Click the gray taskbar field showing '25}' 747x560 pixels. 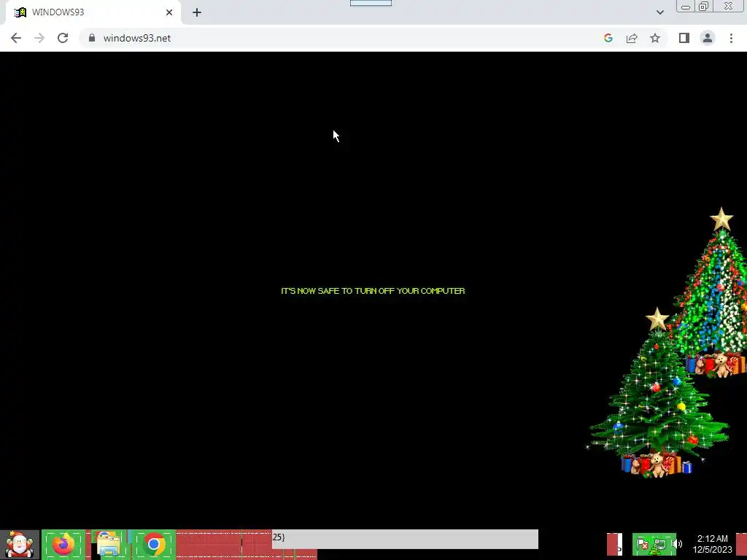405,539
